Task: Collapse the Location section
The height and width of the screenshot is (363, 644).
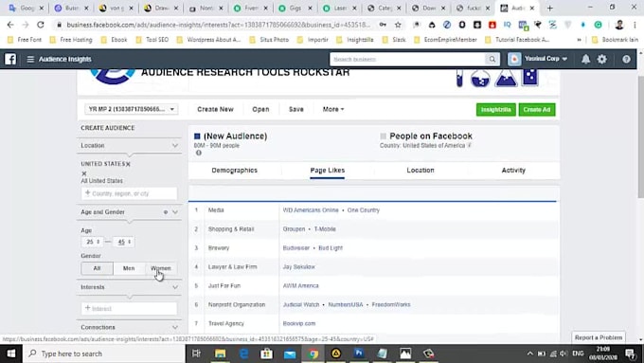Action: [175, 146]
